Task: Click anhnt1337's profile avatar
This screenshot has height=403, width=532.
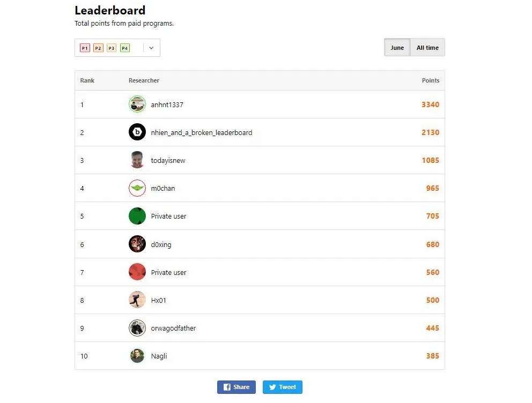Action: click(x=137, y=105)
